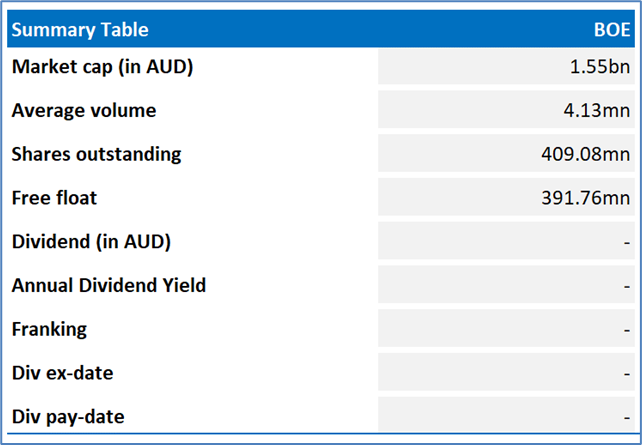
Task: Click the Dividend (in AUD) label
Action: (x=91, y=242)
